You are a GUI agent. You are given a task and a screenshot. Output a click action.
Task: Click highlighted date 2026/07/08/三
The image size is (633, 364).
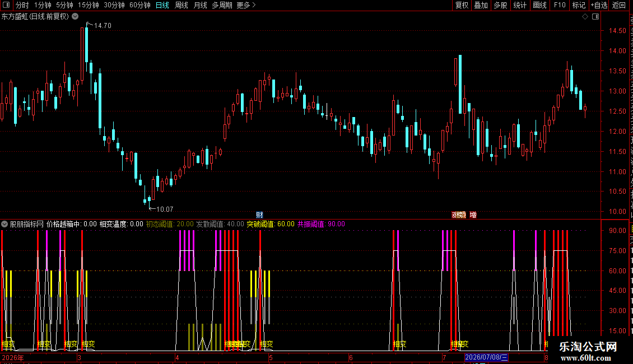(x=486, y=357)
